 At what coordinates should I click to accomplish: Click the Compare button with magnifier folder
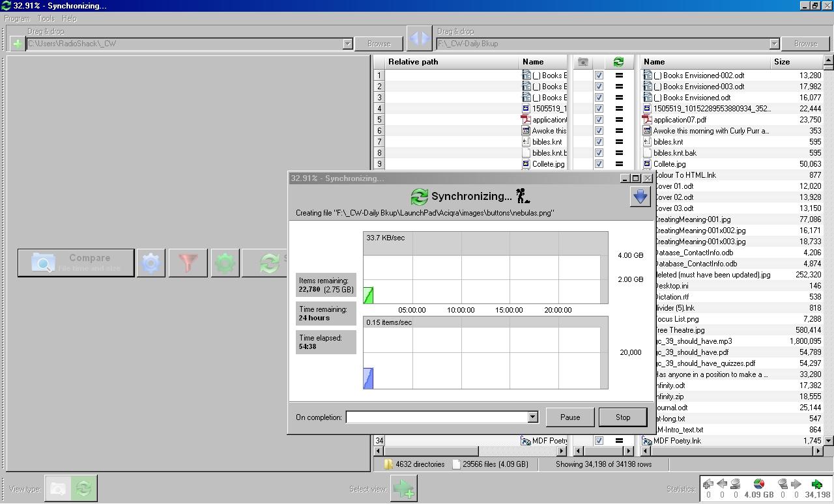[x=76, y=262]
